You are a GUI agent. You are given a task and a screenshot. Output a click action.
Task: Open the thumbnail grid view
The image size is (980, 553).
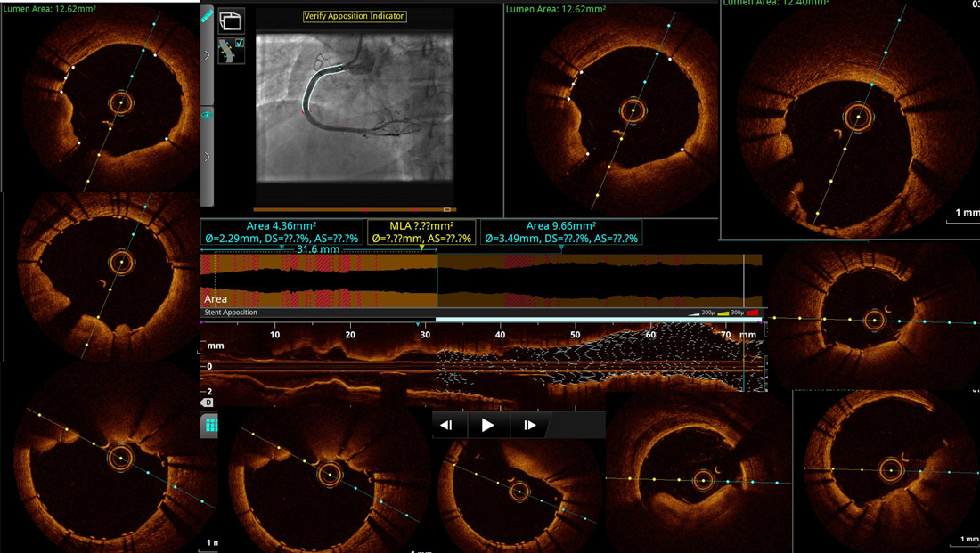[x=210, y=426]
